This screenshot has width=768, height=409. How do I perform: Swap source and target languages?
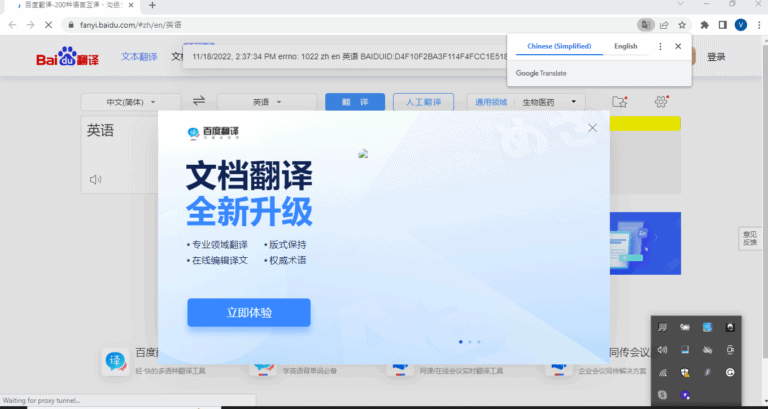[199, 101]
